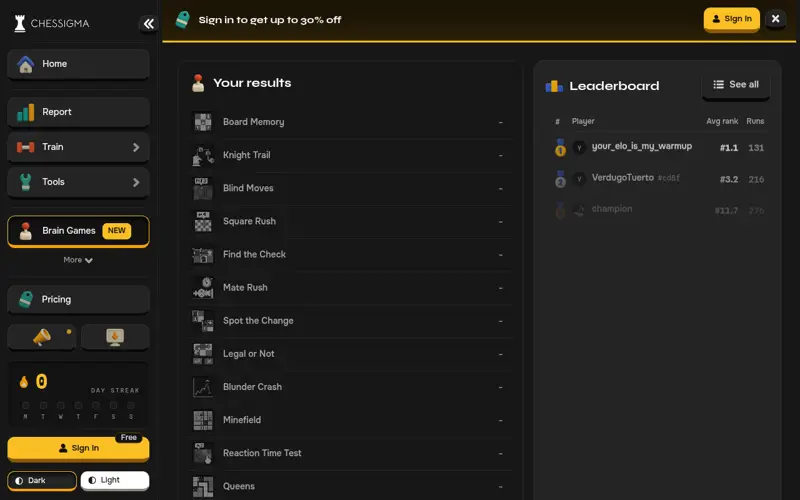Screen dimensions: 800x500
Task: Select the Square Rush row title
Action: 249,221
